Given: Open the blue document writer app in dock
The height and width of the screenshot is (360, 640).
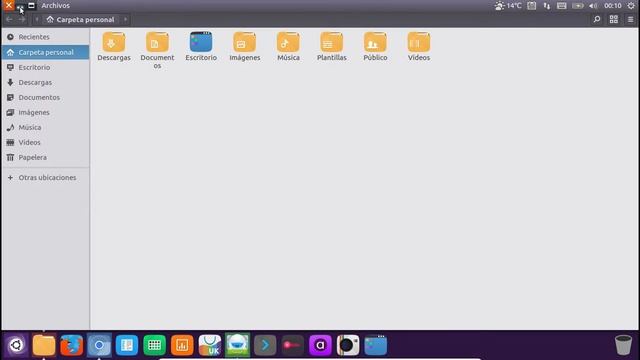Looking at the screenshot, I should pyautogui.click(x=127, y=345).
